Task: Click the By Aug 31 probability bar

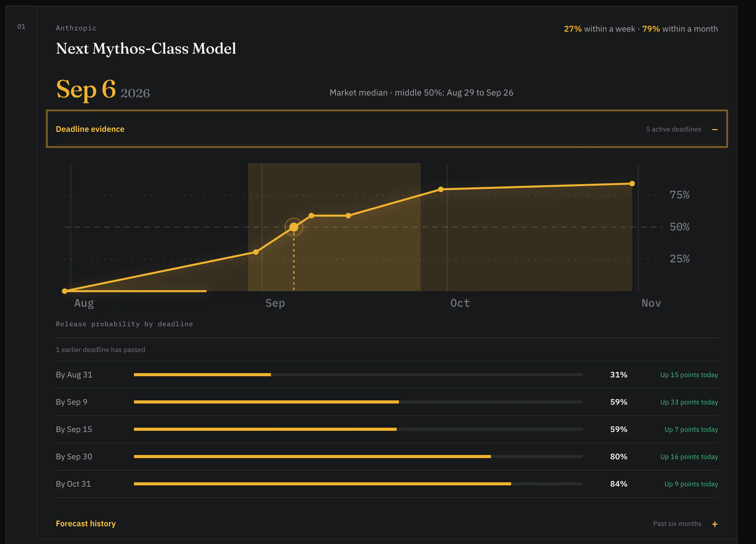Action: pos(358,375)
